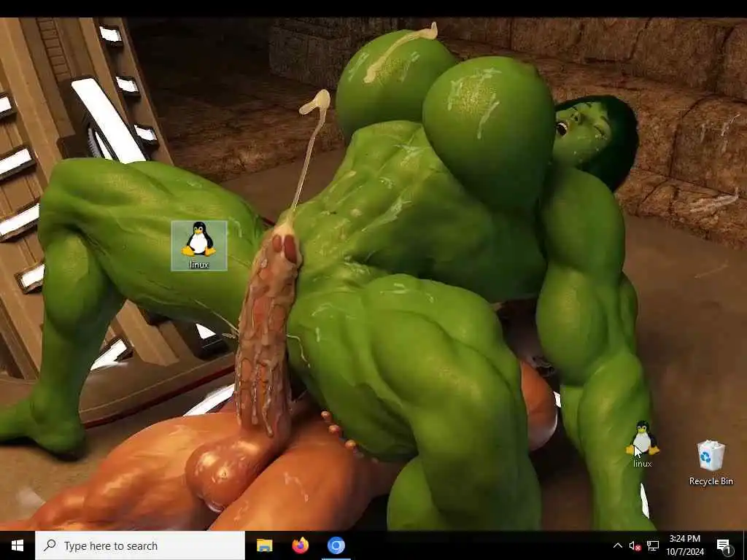This screenshot has width=747, height=560.
Task: Switch to the active browser taskbar icon
Action: pos(336,545)
